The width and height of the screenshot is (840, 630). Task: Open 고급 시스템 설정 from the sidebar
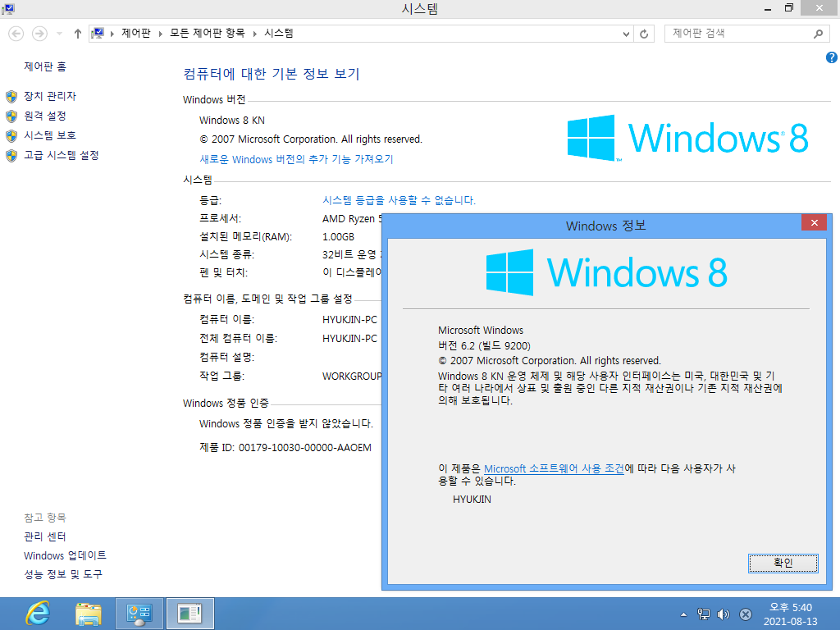[62, 155]
